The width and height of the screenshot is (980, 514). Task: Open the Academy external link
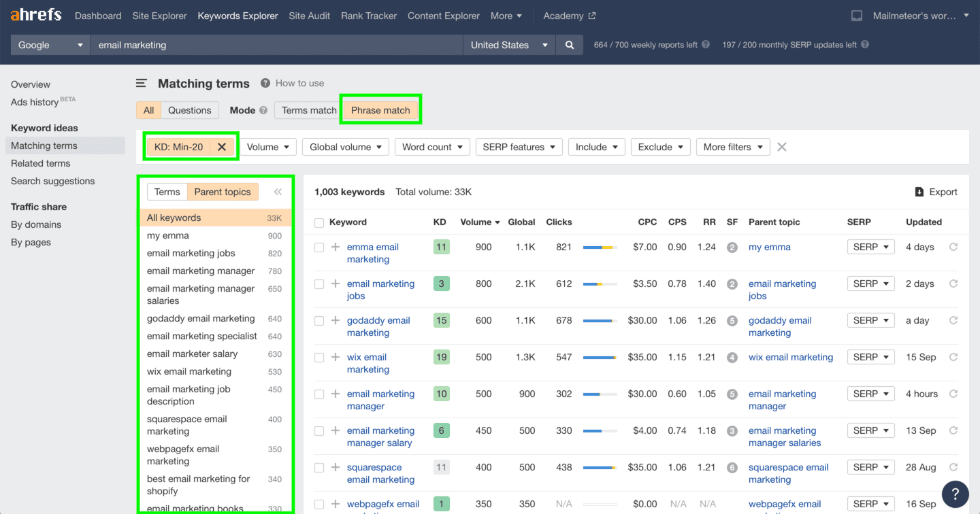[570, 16]
